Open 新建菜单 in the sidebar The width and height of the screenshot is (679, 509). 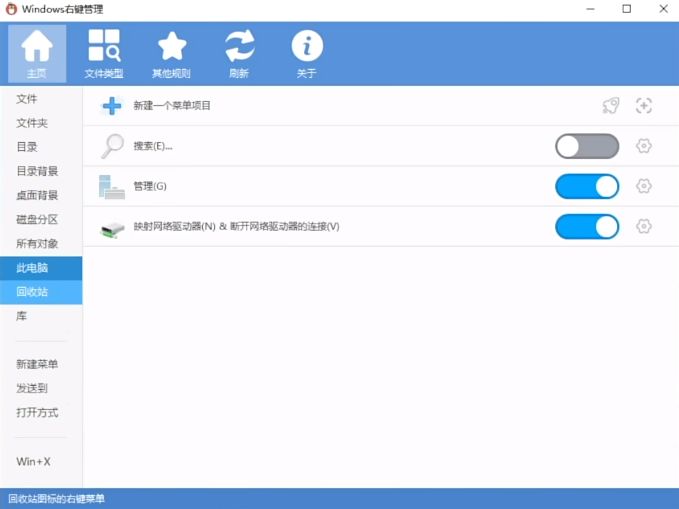(41, 364)
